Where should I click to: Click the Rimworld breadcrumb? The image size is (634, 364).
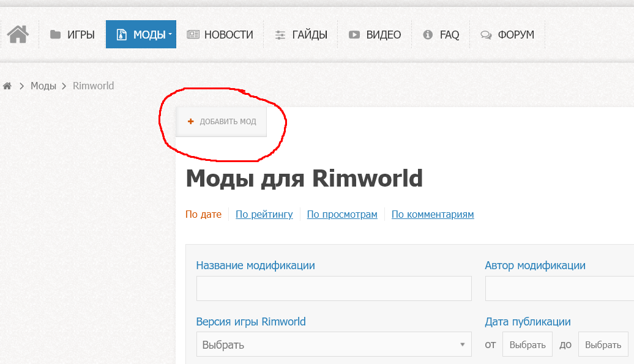tap(94, 86)
